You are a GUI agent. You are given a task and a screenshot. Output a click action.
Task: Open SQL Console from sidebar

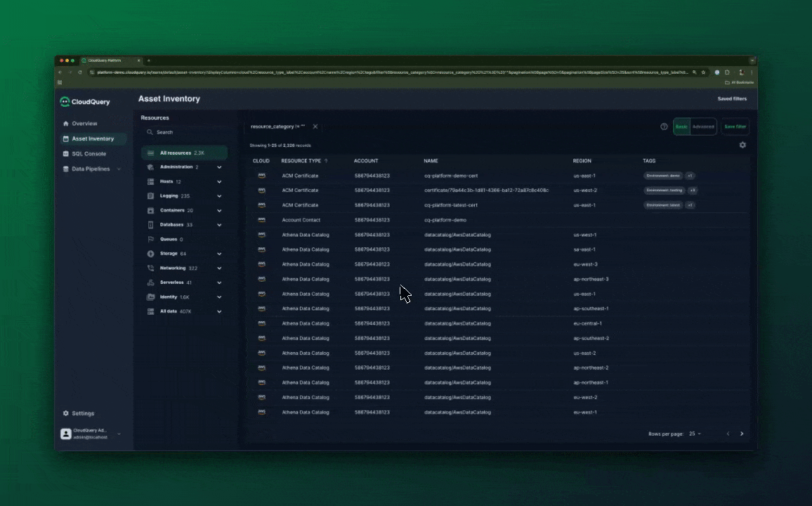click(89, 154)
